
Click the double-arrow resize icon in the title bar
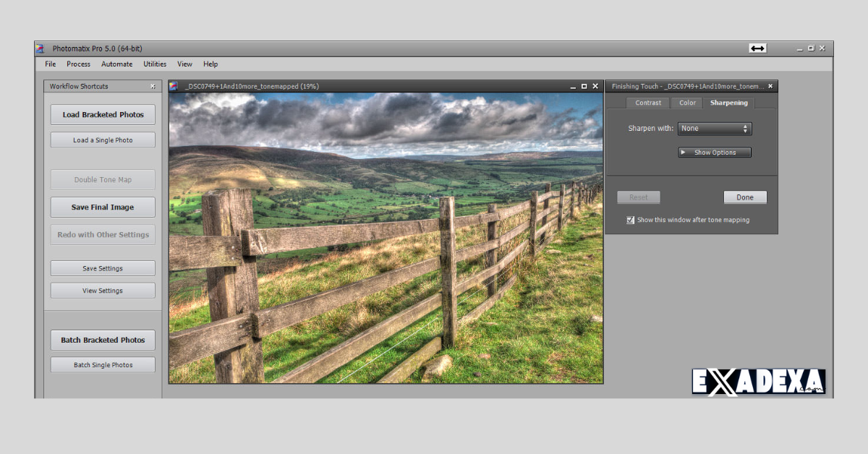pos(757,48)
